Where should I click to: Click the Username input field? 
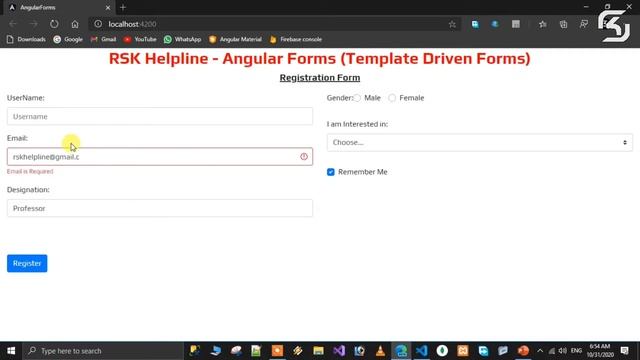(160, 116)
